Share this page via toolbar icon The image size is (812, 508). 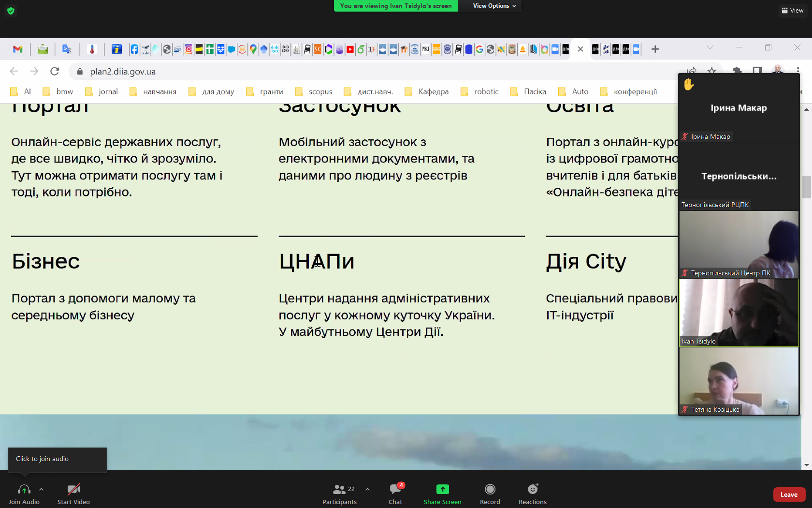692,71
